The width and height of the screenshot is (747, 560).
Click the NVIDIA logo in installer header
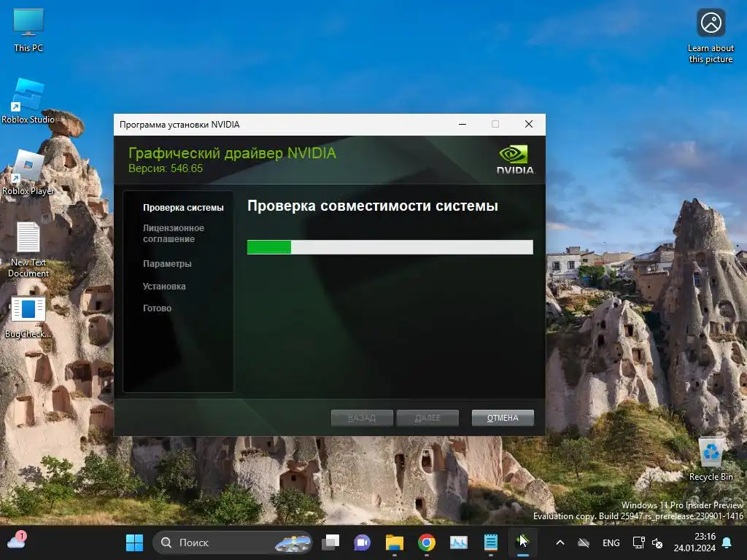click(514, 160)
